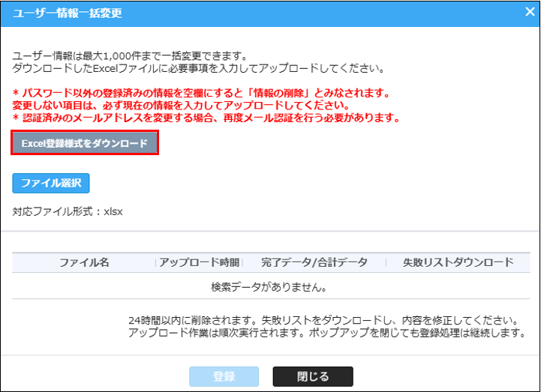
Task: Select the ファイル名 column header
Action: (84, 262)
